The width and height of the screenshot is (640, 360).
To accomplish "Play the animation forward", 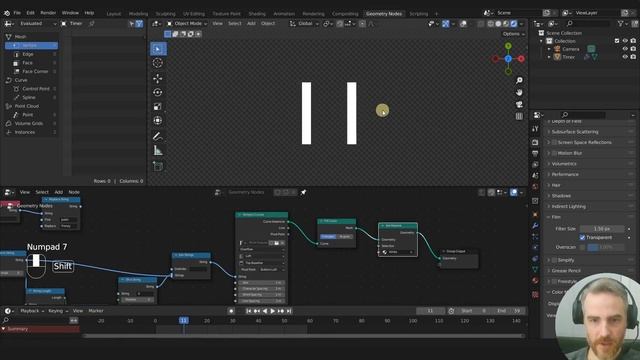I will [273, 311].
